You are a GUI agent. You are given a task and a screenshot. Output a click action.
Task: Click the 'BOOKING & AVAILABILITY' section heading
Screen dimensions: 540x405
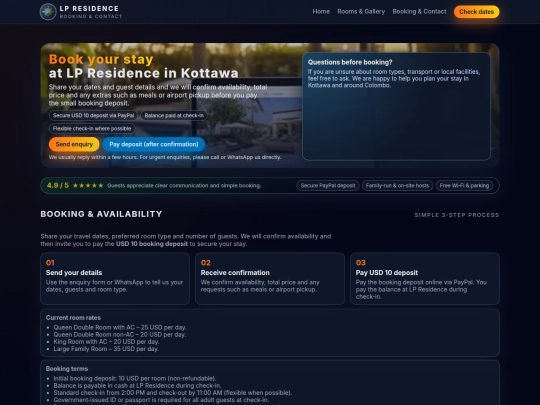tap(101, 214)
